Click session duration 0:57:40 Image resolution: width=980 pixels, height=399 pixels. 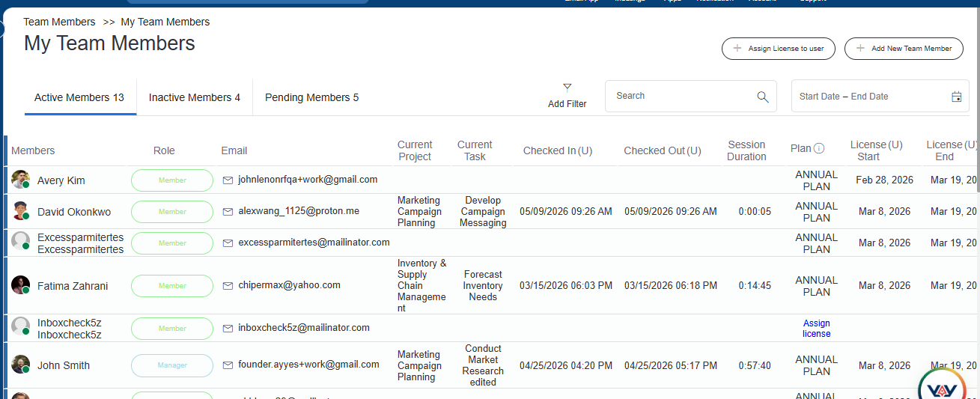[755, 366]
